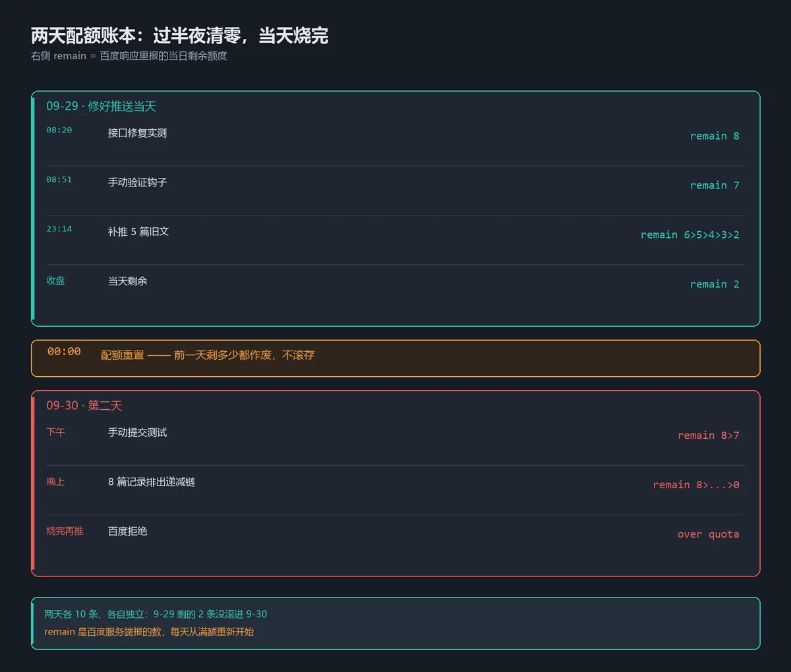Image resolution: width=791 pixels, height=672 pixels.
Task: Click the subtitle 右侧 remain = 百度响应里报的当日剩余额度
Action: click(129, 56)
